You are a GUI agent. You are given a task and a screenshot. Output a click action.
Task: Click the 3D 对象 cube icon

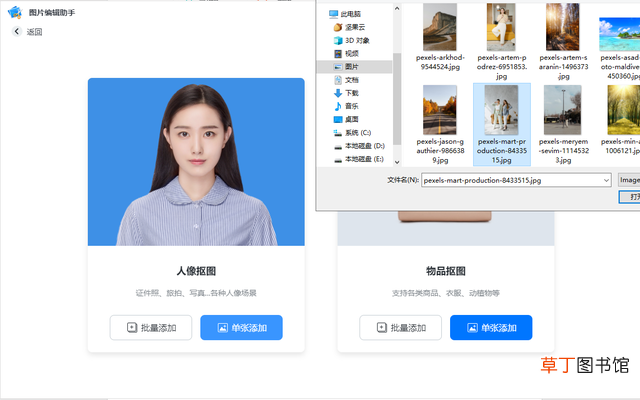pyautogui.click(x=338, y=40)
